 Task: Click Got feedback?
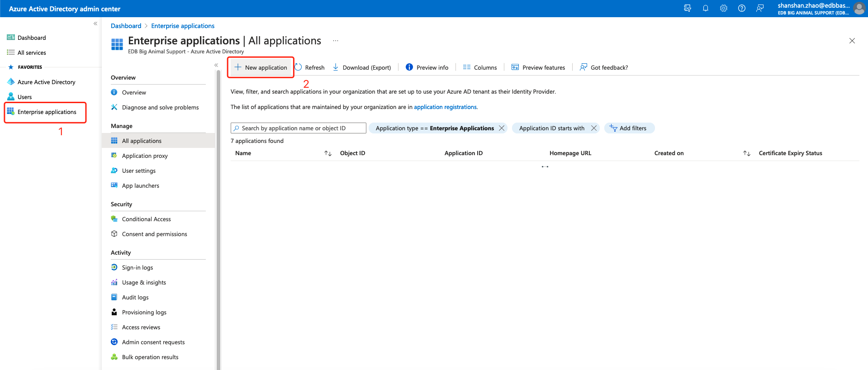click(604, 67)
